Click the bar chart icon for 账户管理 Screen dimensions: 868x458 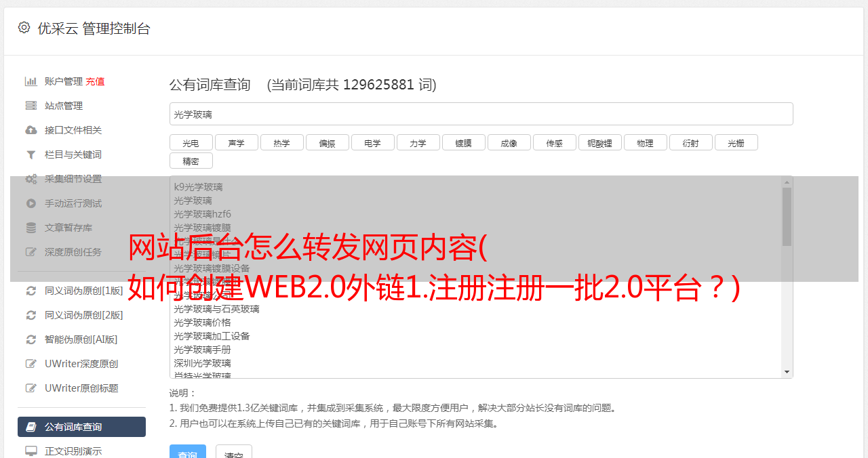coord(31,81)
